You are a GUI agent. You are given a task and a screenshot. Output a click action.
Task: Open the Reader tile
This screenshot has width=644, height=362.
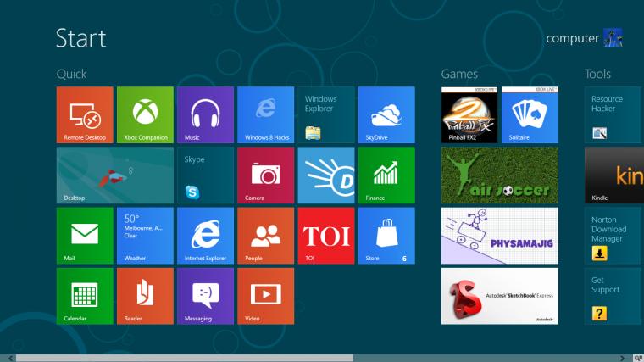click(145, 296)
